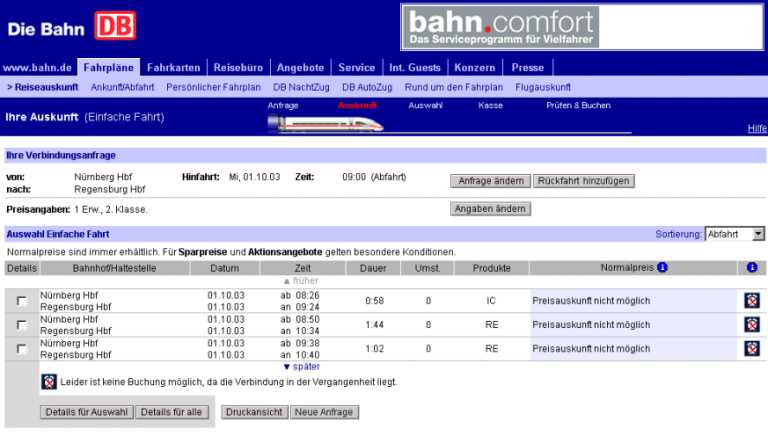Open Rund um den Fahrplan link
This screenshot has height=444, width=768.
pos(454,87)
